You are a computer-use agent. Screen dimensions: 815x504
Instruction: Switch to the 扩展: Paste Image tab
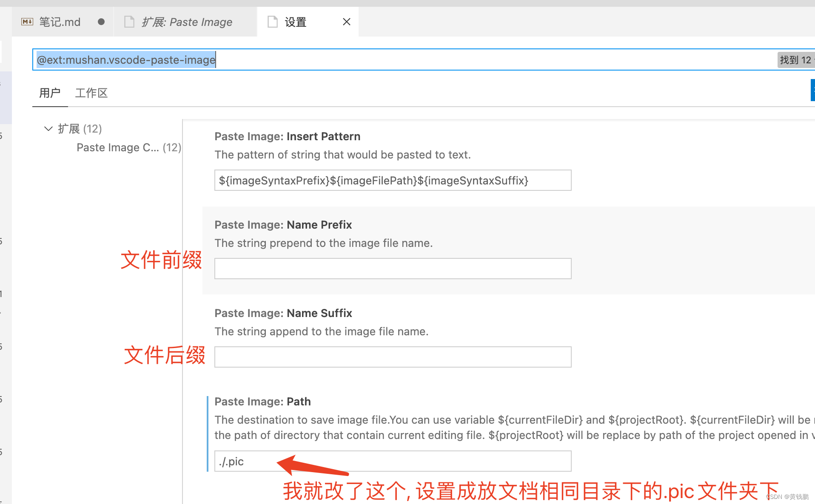point(185,22)
